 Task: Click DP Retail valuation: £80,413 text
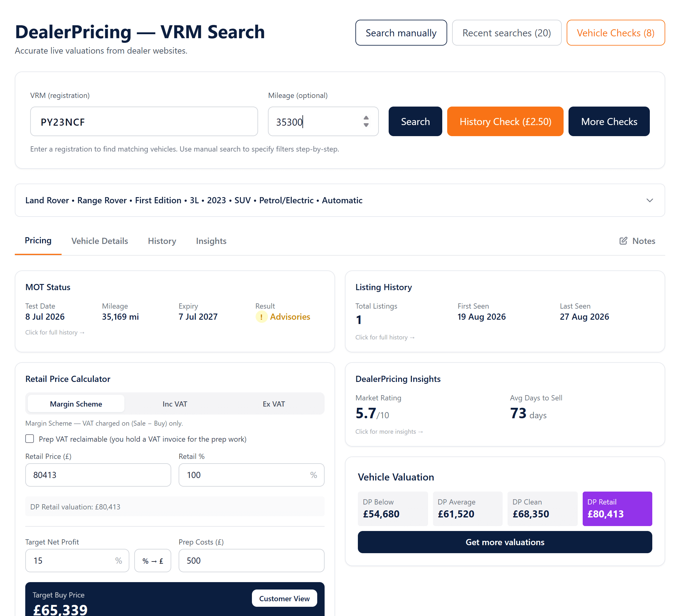point(75,507)
